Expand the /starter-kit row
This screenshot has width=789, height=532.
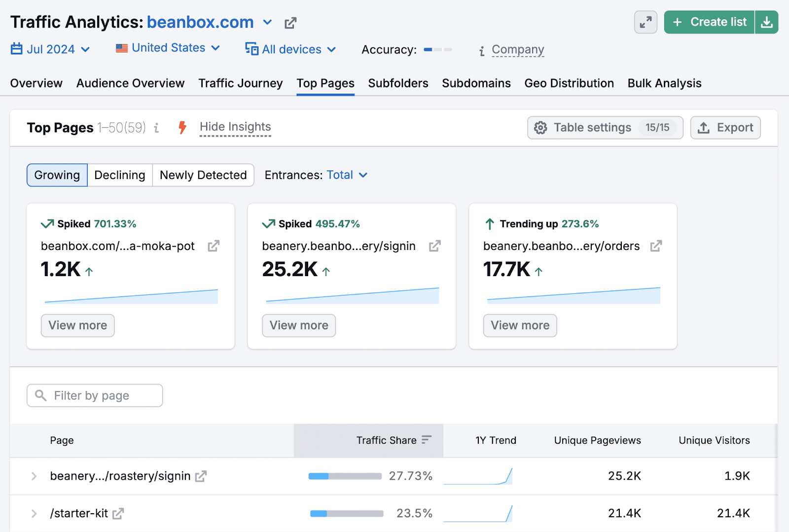[34, 514]
